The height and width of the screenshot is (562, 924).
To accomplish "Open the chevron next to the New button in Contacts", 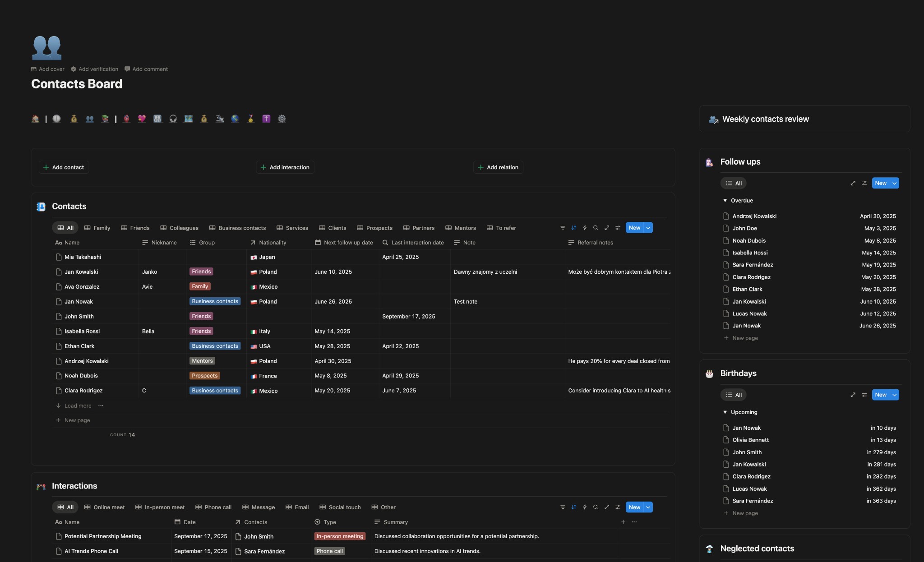I will [x=648, y=228].
